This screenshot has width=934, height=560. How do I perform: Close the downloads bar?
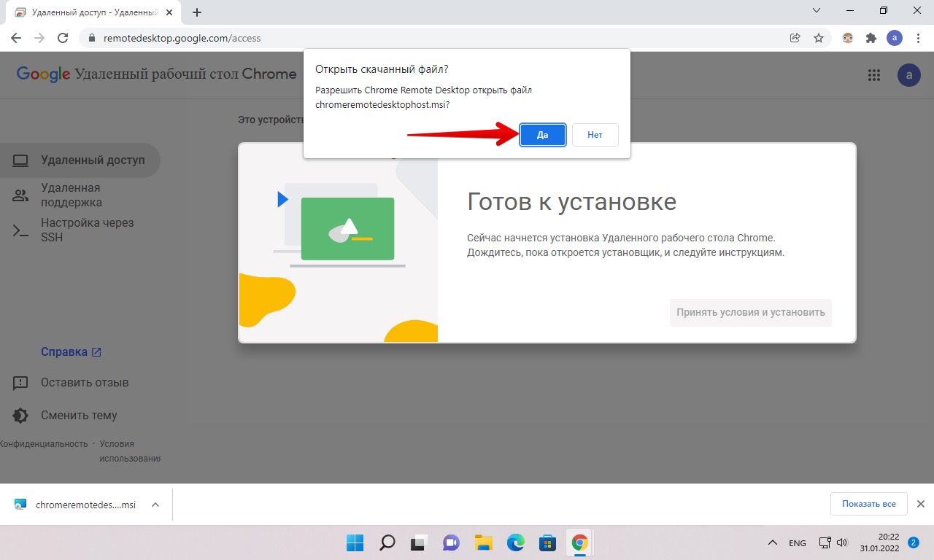tap(921, 504)
